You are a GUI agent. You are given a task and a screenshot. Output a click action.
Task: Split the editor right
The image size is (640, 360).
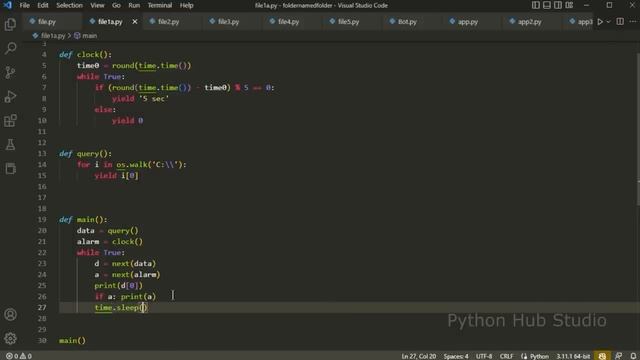[620, 22]
